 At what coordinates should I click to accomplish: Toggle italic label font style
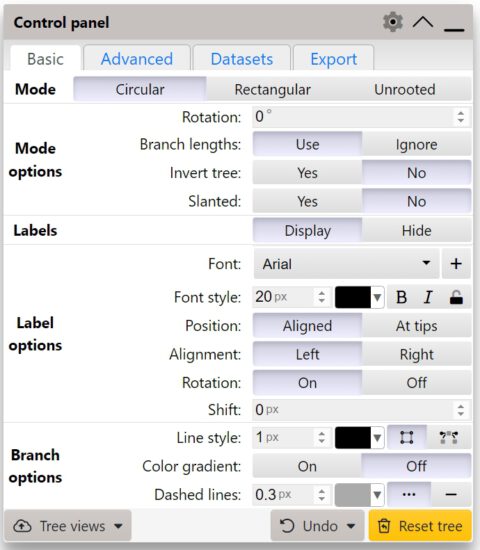click(x=428, y=297)
